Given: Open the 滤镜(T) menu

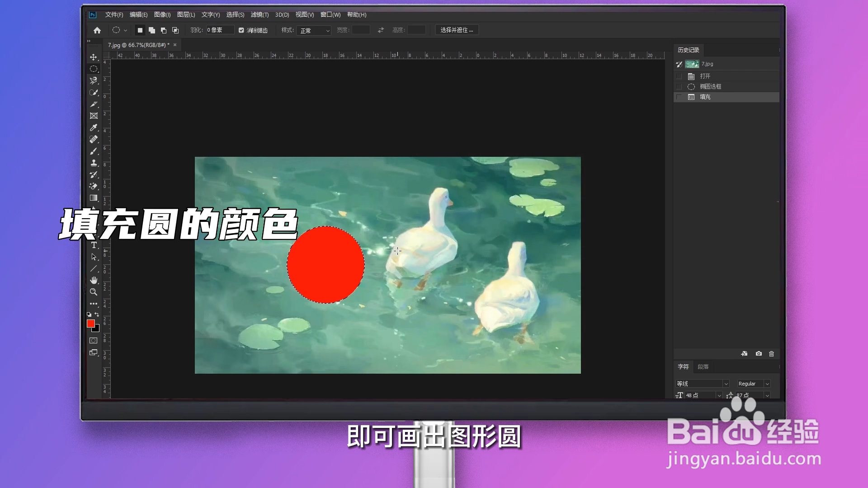Looking at the screenshot, I should pos(260,15).
